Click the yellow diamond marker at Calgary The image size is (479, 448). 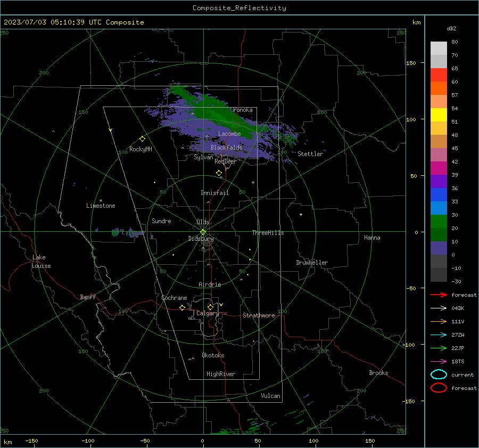pos(210,307)
